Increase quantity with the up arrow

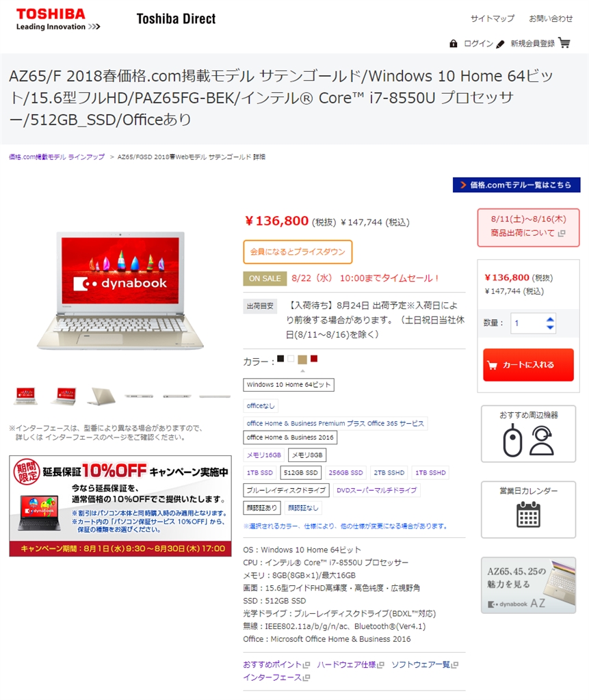[550, 319]
